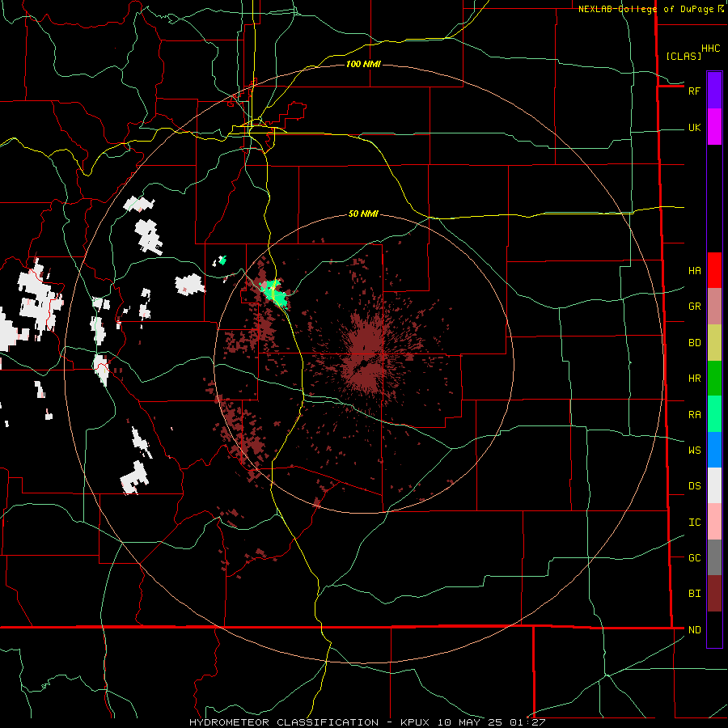Click the GR legend label
Screen dimensions: 728x728
pos(695,307)
